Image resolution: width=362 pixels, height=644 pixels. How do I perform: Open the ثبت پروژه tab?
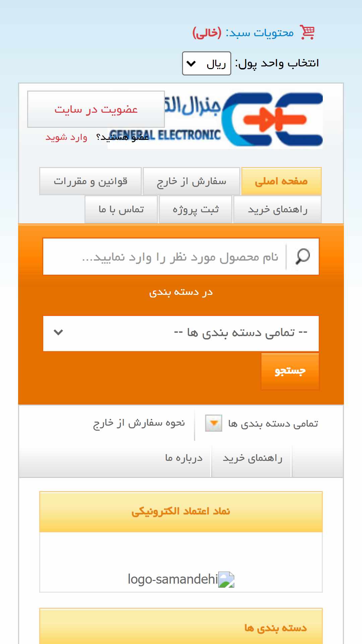pos(196,210)
